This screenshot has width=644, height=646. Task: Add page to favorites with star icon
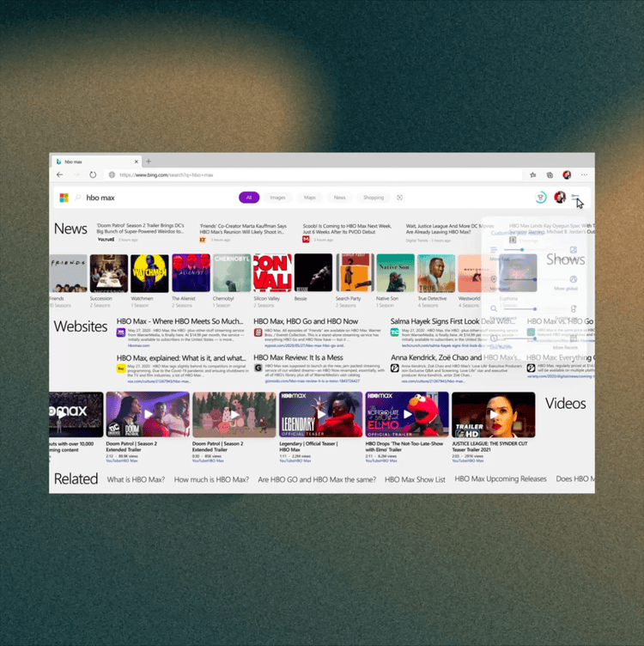tap(533, 174)
